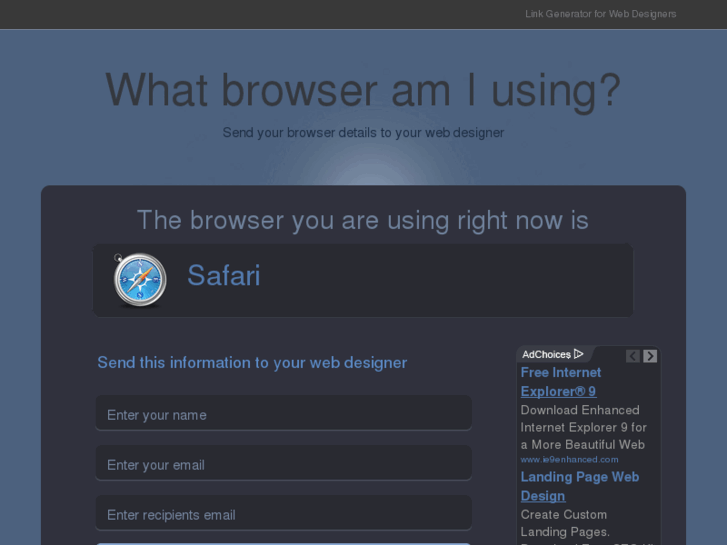The height and width of the screenshot is (545, 727).
Task: Open Landing Page Web Design ad link
Action: point(580,486)
